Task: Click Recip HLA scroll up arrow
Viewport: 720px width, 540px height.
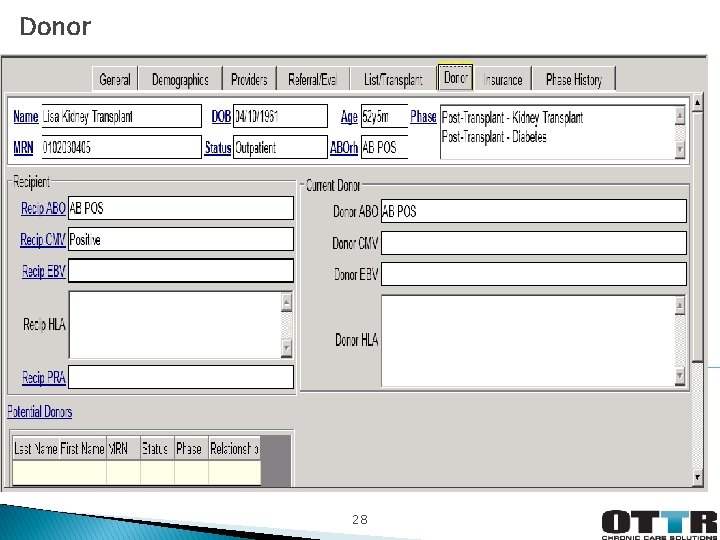Action: 287,302
